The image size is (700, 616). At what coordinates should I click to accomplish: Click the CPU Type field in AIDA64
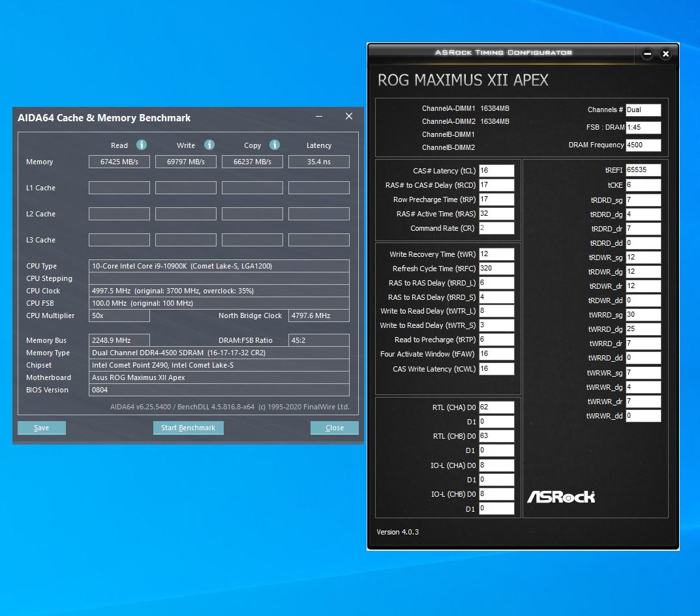219,266
